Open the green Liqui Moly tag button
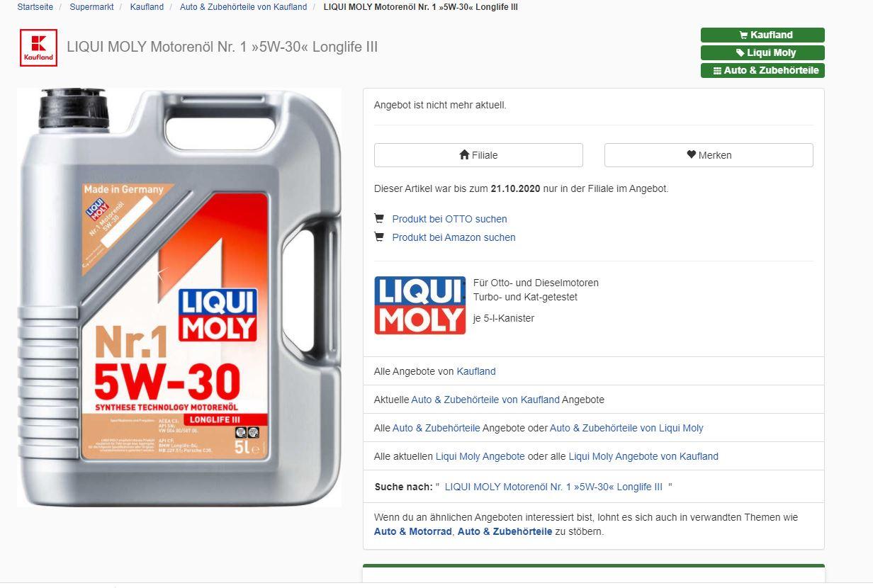This screenshot has height=588, width=873. (x=762, y=52)
